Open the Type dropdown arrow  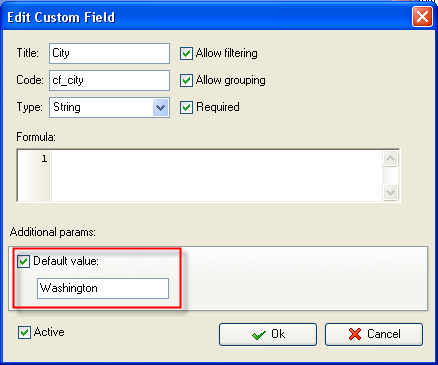tap(160, 108)
